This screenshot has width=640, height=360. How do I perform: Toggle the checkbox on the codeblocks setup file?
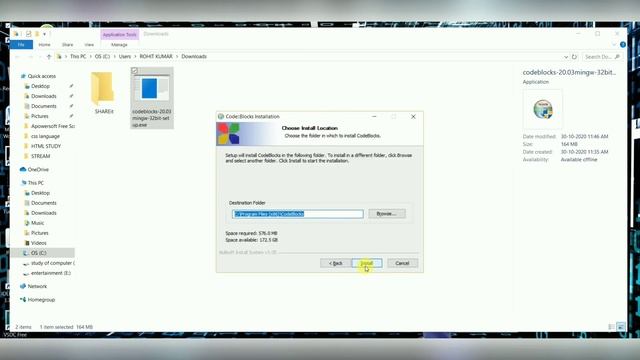[135, 71]
